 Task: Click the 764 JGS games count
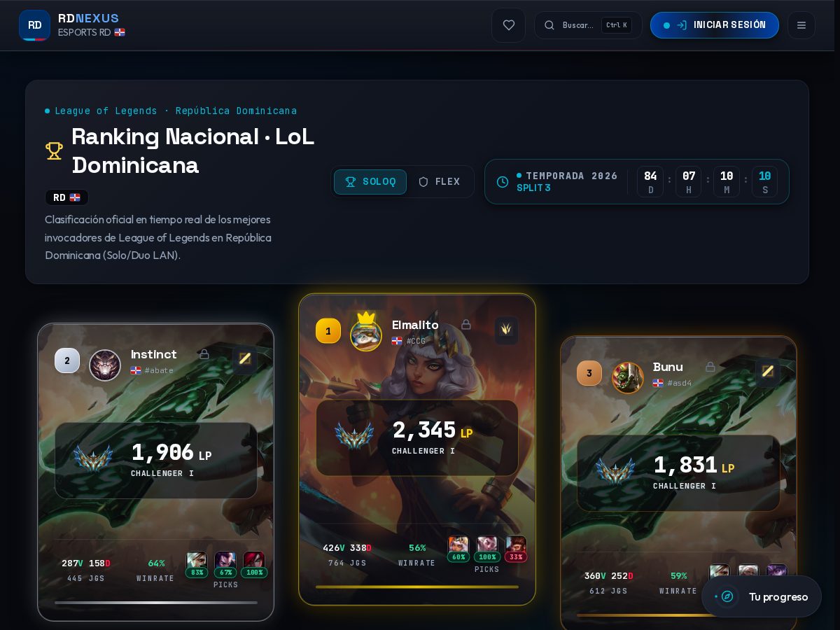(x=347, y=563)
